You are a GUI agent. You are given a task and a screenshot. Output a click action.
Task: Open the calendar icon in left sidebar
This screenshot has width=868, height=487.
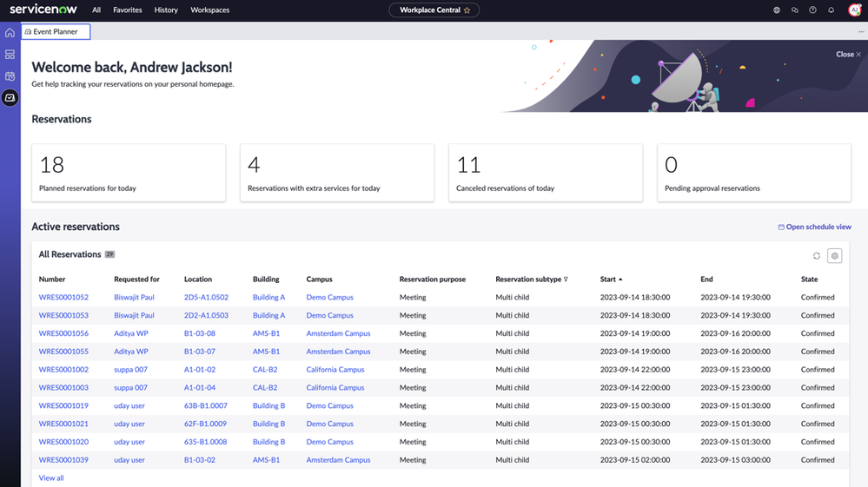pos(10,76)
